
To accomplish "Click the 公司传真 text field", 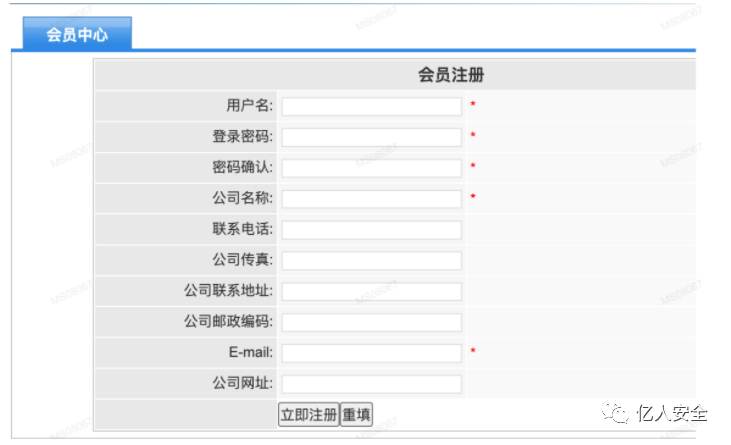I will (371, 260).
